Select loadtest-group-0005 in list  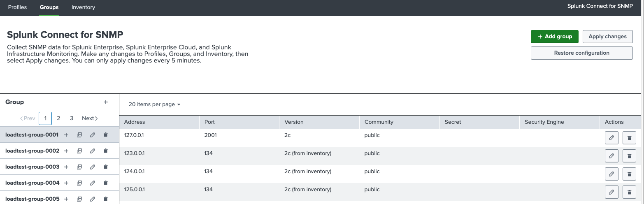pos(33,199)
